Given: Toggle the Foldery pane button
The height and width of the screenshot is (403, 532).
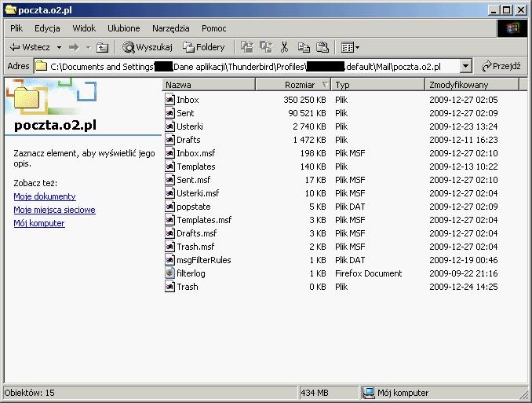Looking at the screenshot, I should pos(203,47).
